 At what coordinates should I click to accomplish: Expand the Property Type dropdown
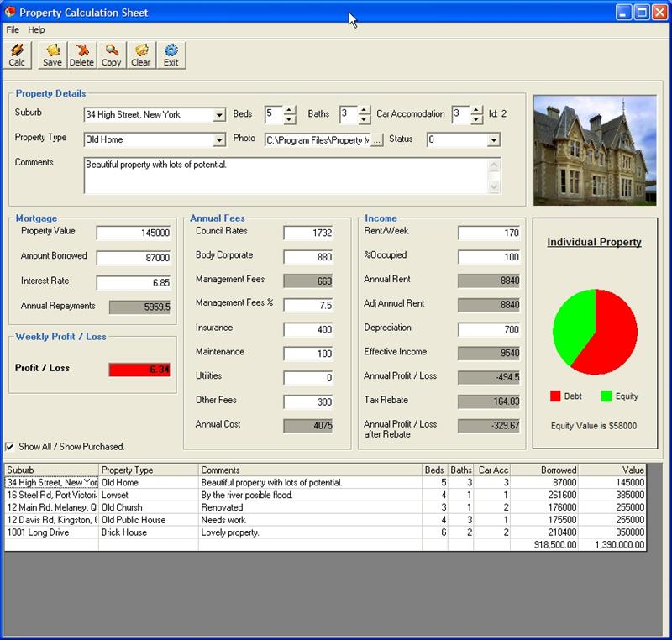[x=219, y=140]
